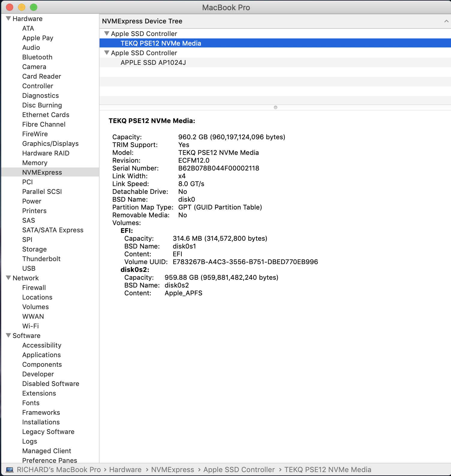Select Hardware RAID item
This screenshot has width=451, height=476.
[46, 153]
